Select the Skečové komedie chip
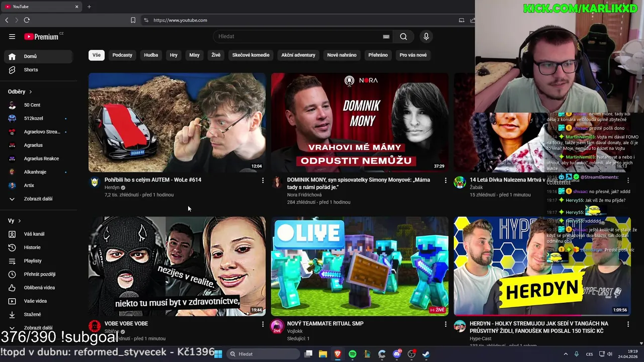644x362 pixels. (x=251, y=55)
